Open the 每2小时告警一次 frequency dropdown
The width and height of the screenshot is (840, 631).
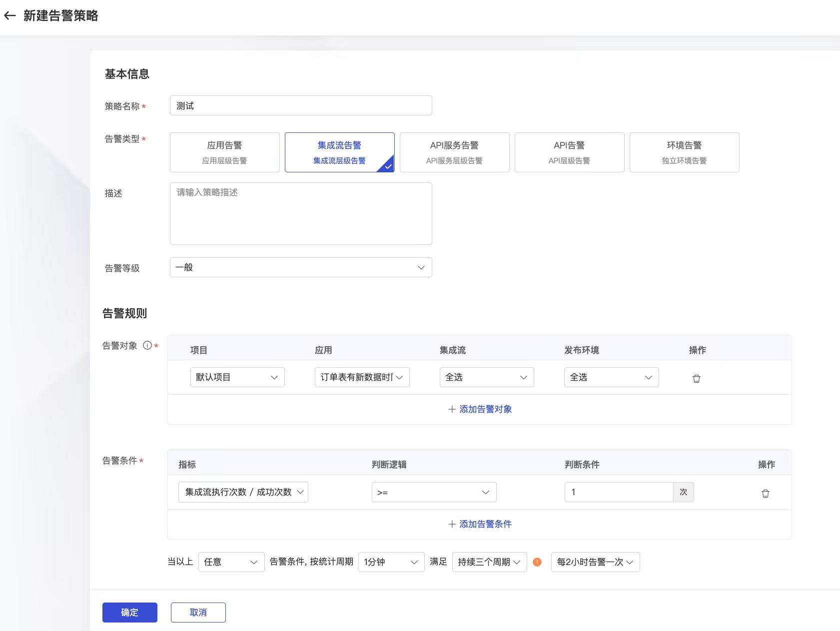tap(595, 562)
